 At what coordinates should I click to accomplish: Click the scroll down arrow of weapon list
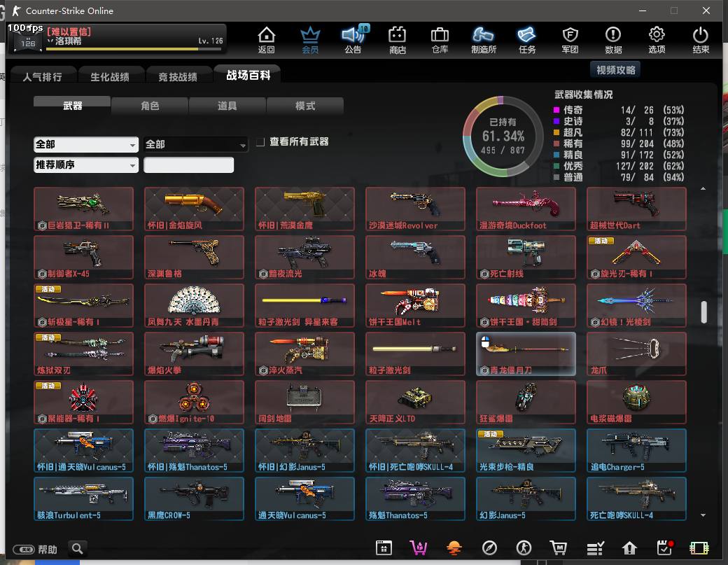pos(703,515)
